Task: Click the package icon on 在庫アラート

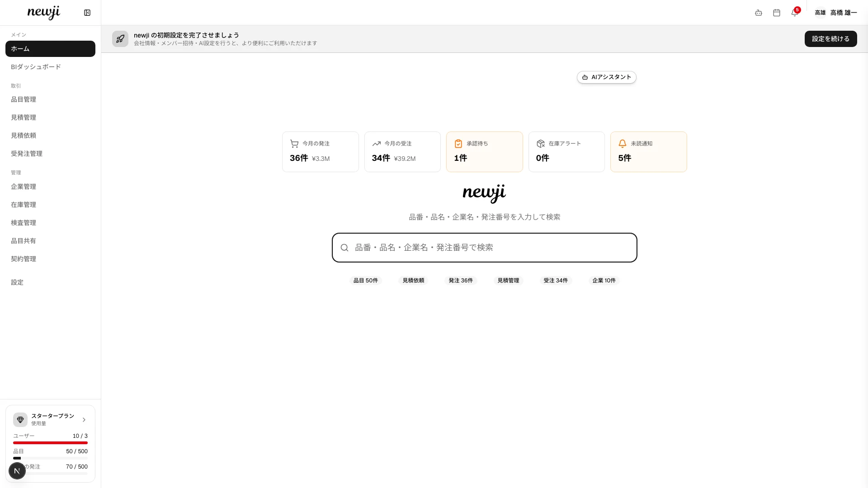Action: [541, 144]
